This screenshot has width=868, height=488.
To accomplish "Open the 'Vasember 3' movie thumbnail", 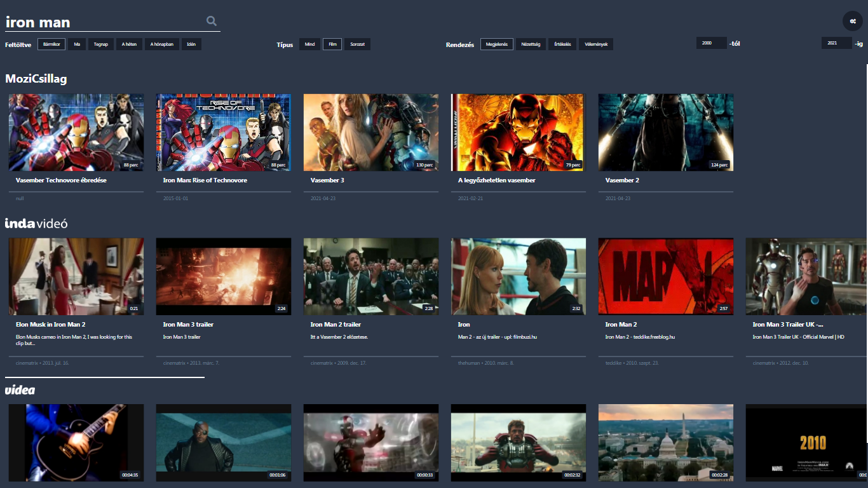I will point(371,132).
